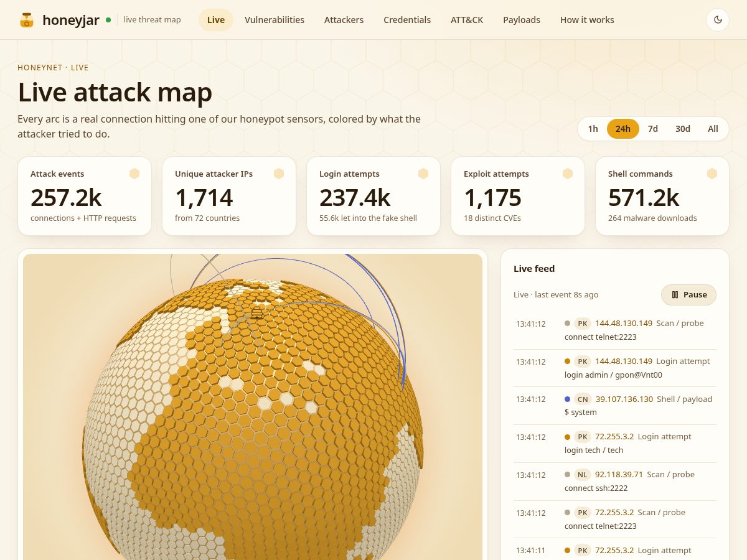The height and width of the screenshot is (560, 747).
Task: Click the Live feed heading
Action: coord(534,269)
